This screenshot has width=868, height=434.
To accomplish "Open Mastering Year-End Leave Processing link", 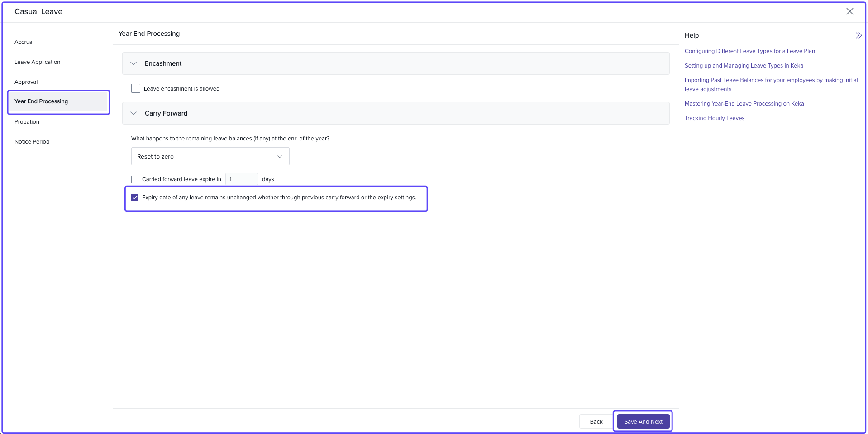I will click(x=744, y=104).
